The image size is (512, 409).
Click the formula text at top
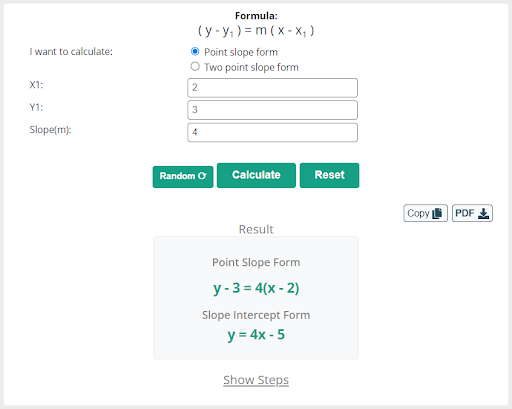point(256,31)
